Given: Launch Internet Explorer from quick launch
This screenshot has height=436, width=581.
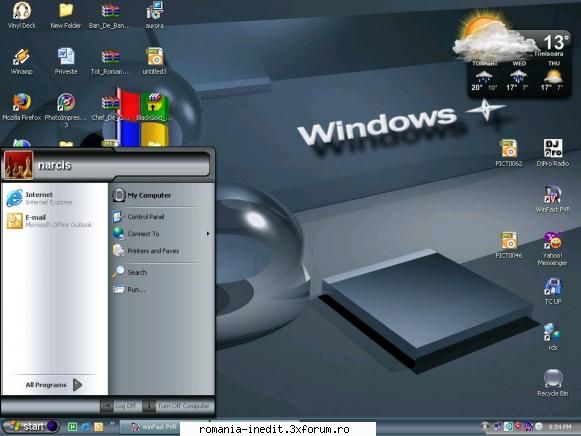Looking at the screenshot, I should [86, 427].
